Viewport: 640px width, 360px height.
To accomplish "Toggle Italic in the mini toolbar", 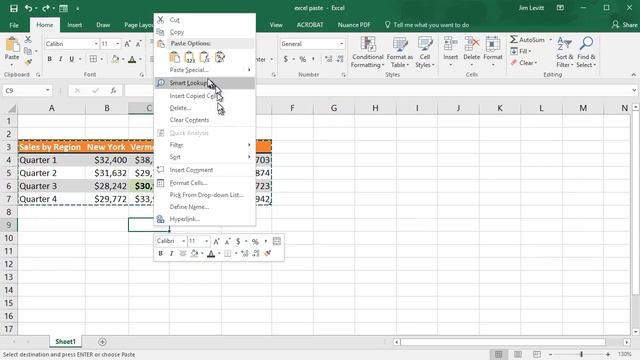I will (x=171, y=253).
